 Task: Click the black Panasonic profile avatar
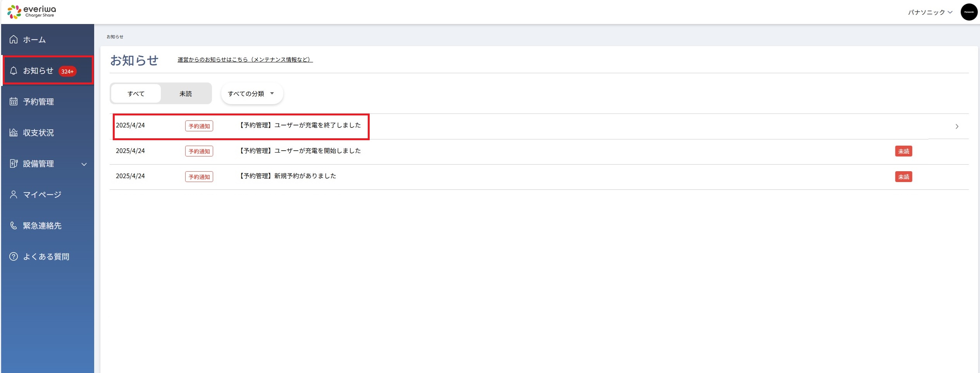[968, 12]
